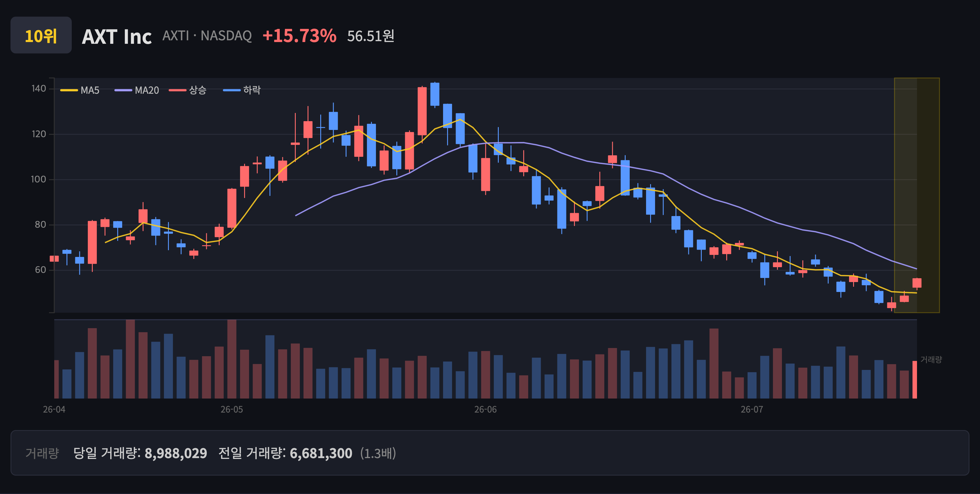Screen dimensions: 980x494
Task: Click the 140 price axis label
Action: pos(39,89)
